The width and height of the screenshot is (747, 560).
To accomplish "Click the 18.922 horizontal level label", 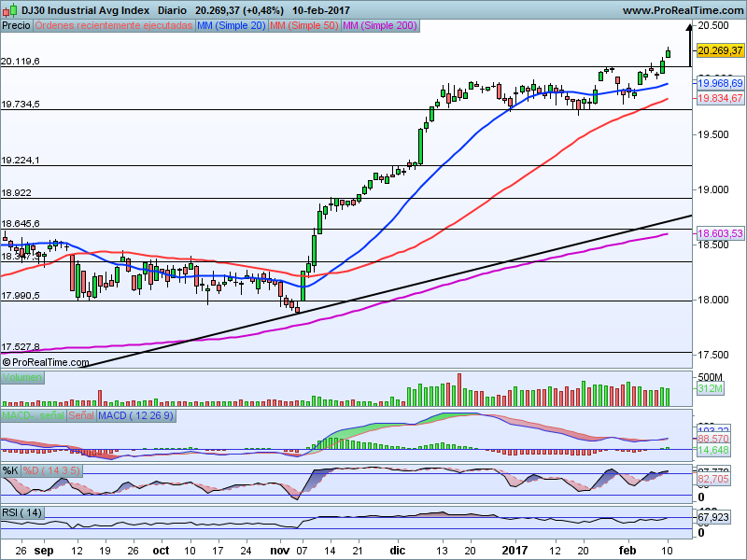I will tap(16, 193).
